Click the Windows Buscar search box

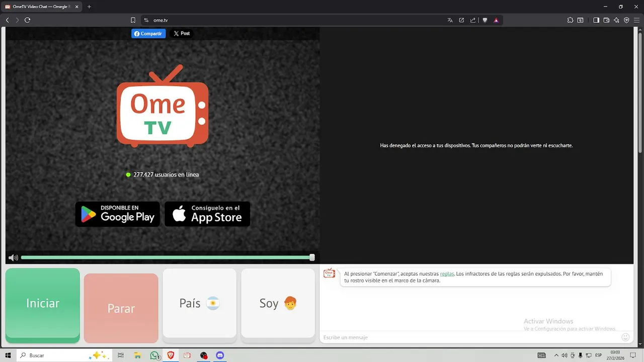click(x=64, y=355)
